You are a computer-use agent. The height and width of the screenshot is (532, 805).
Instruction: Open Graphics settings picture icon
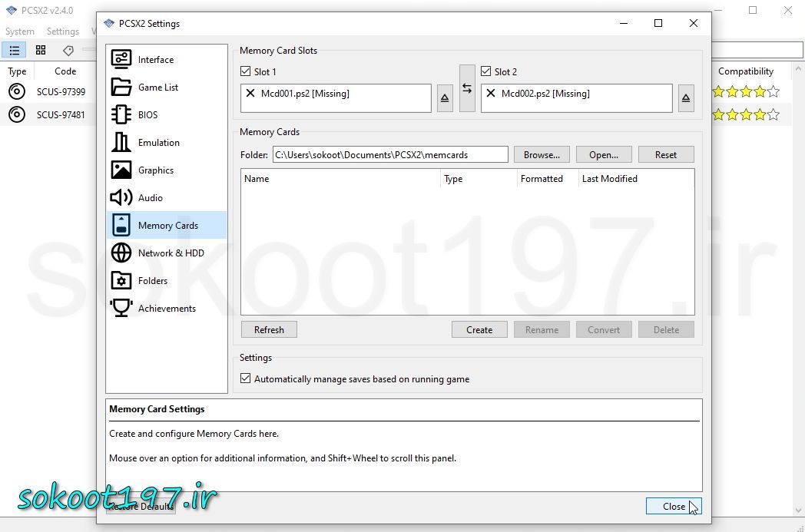(x=121, y=170)
